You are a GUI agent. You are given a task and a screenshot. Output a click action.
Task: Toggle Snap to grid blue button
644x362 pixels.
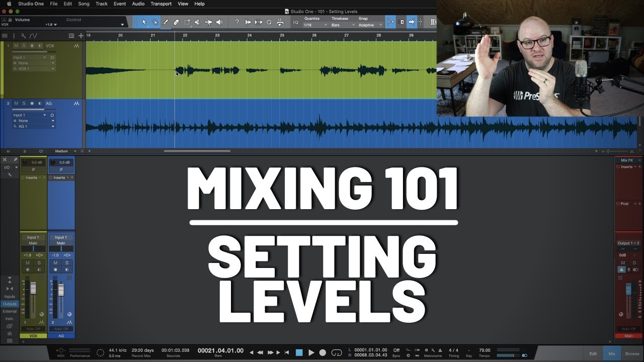click(x=390, y=22)
